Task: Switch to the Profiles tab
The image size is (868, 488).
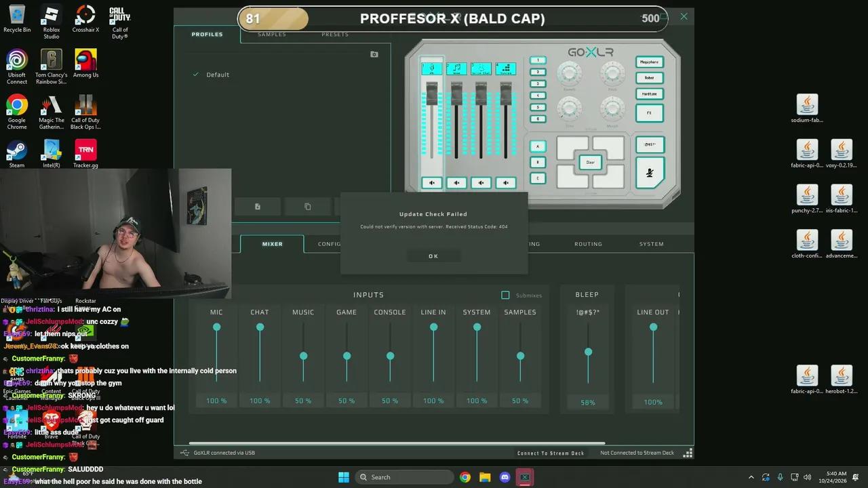Action: pos(207,35)
